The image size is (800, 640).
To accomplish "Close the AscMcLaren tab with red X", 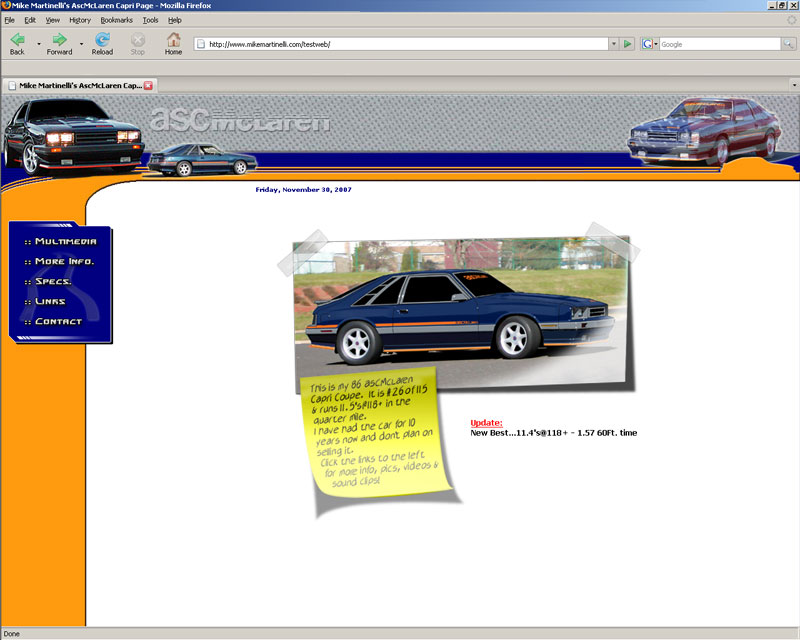I will [148, 85].
